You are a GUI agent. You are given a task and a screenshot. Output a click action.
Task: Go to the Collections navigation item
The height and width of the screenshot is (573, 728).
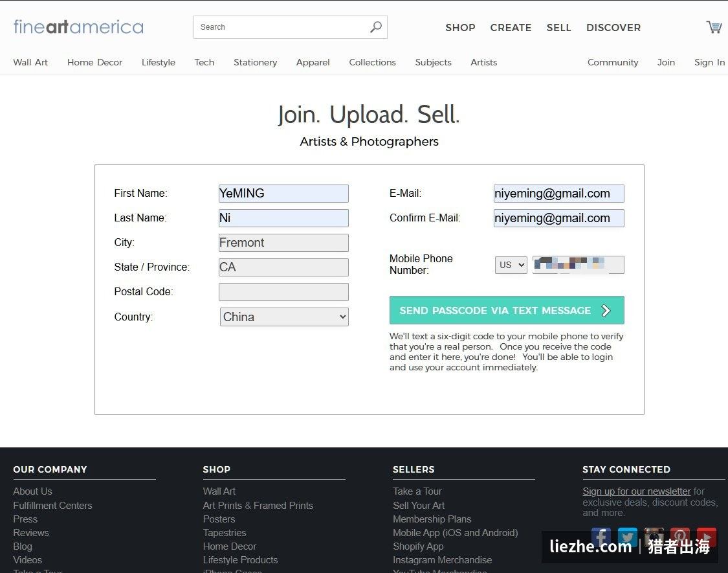(x=372, y=62)
